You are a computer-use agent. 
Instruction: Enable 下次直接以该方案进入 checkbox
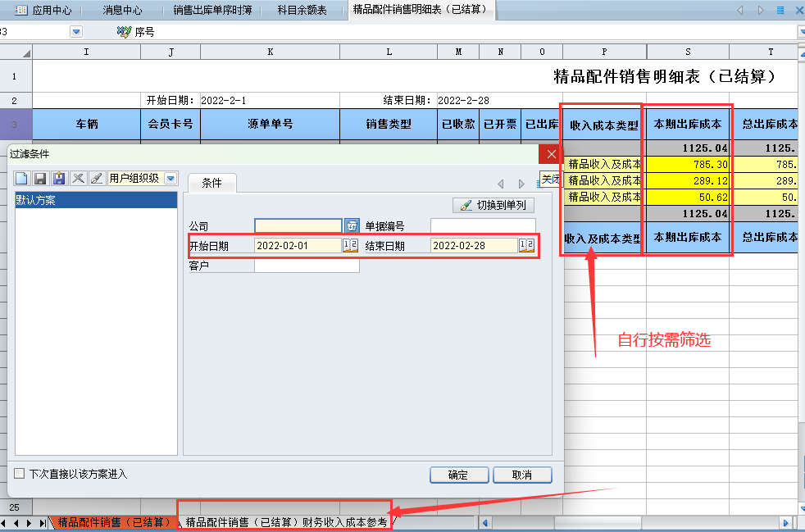[x=20, y=474]
